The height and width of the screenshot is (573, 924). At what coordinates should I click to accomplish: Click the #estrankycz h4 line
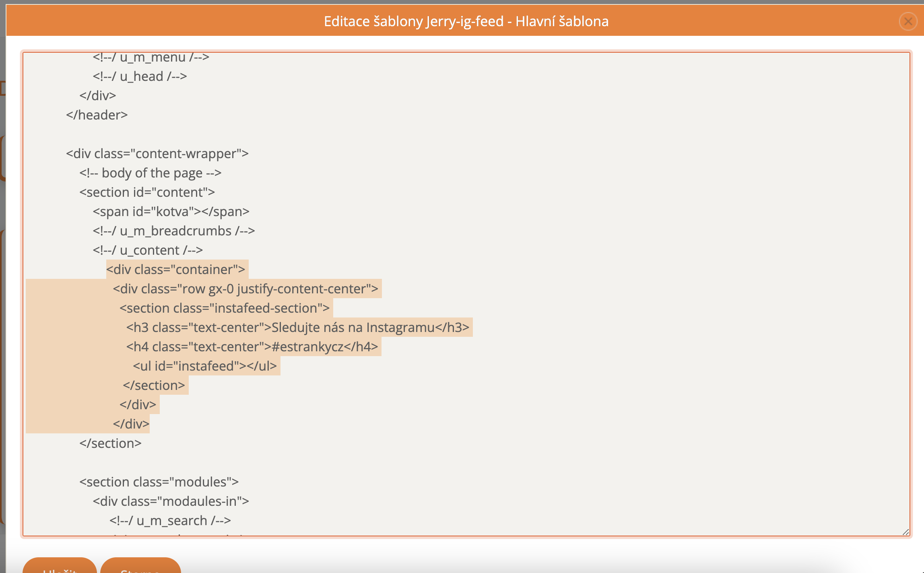(x=252, y=347)
